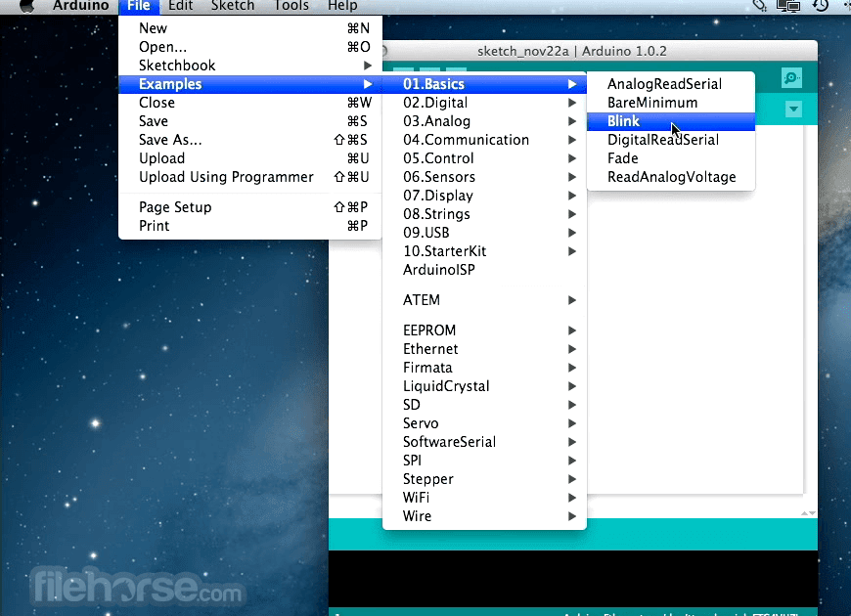The height and width of the screenshot is (616, 851).
Task: Open the BareMinimum example
Action: [x=671, y=103]
